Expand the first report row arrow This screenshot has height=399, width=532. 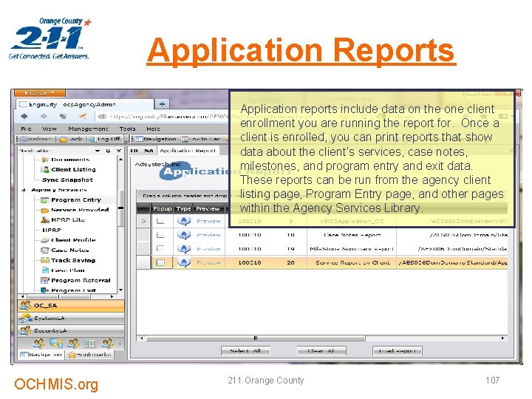(143, 221)
